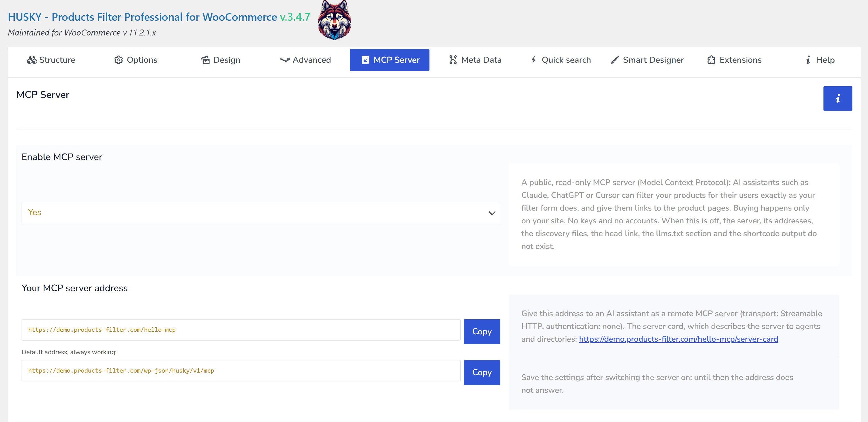Click the Help tab info icon
The height and width of the screenshot is (422, 868).
click(808, 60)
